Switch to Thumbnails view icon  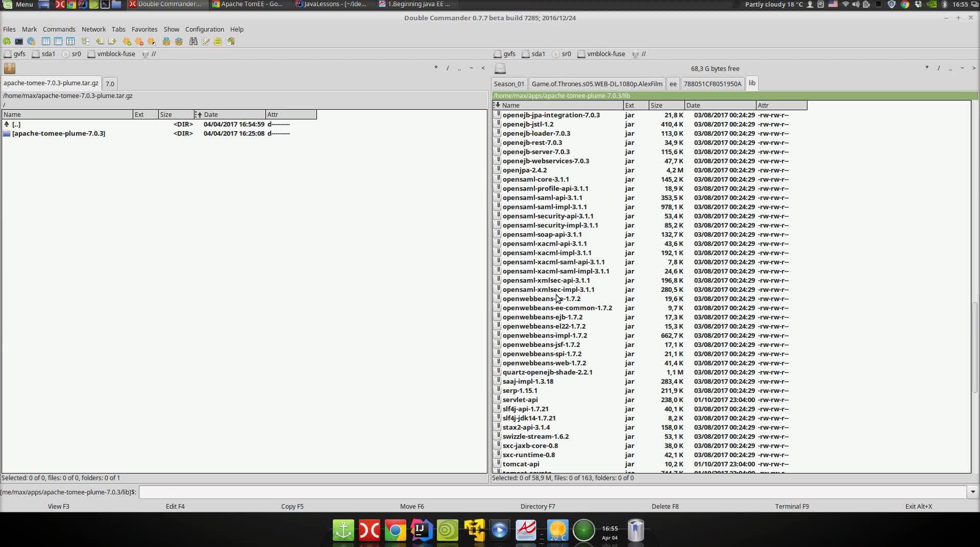pos(70,41)
